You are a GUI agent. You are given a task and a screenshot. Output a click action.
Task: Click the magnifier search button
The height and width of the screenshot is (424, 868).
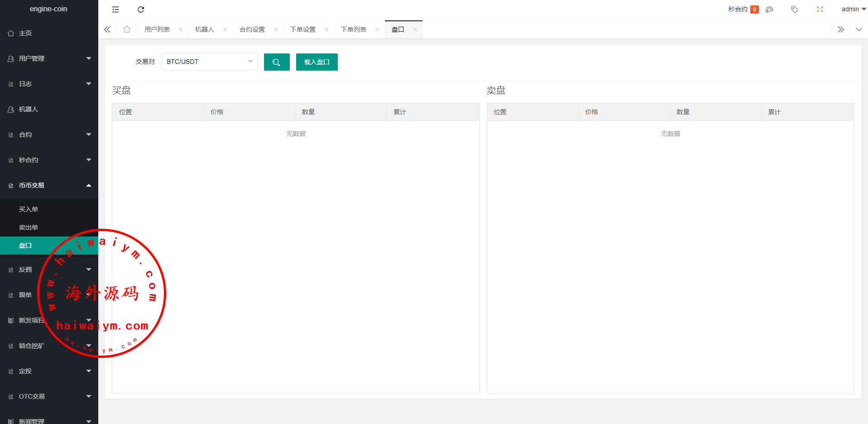[x=276, y=62]
